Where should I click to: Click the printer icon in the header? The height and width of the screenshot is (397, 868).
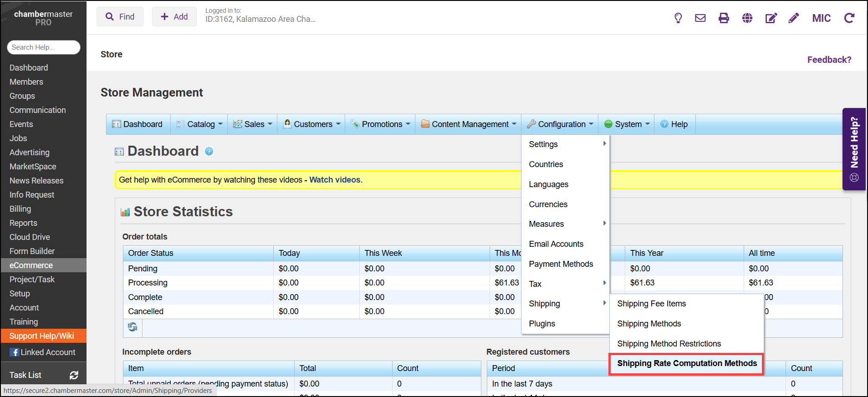(724, 18)
